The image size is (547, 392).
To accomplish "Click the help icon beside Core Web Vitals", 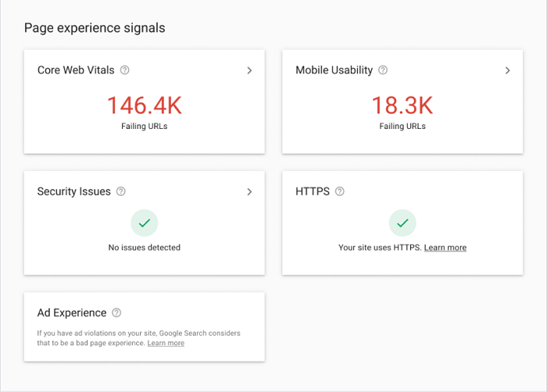I will [125, 70].
